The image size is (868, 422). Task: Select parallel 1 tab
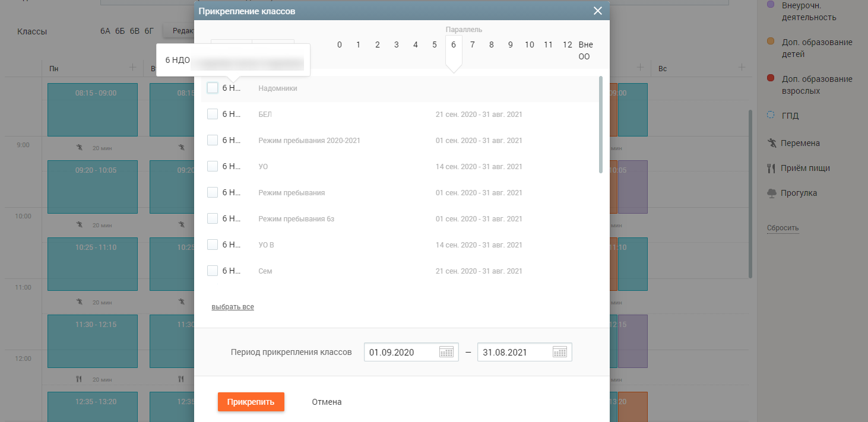pos(359,45)
